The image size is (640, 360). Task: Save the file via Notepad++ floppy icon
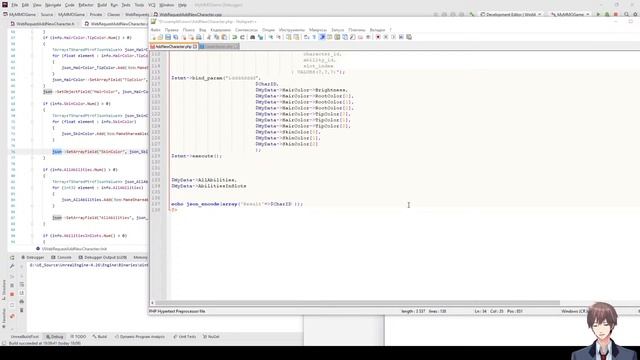[x=168, y=37]
